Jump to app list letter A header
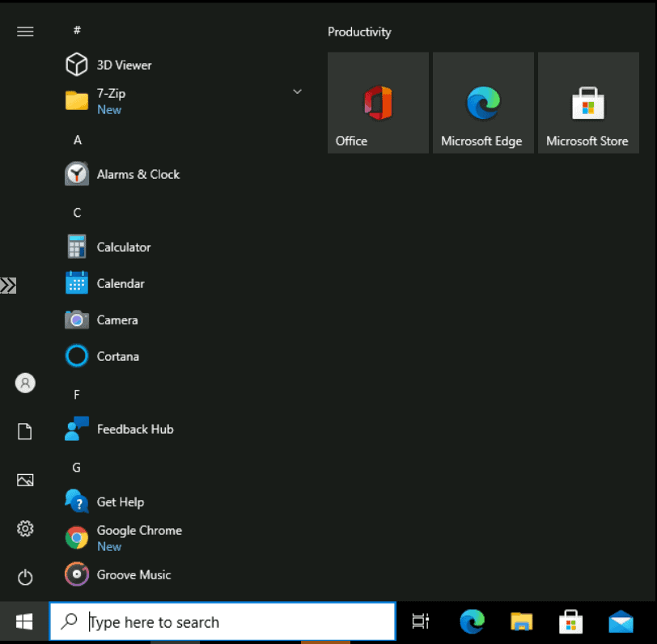The height and width of the screenshot is (644, 657). [x=78, y=140]
